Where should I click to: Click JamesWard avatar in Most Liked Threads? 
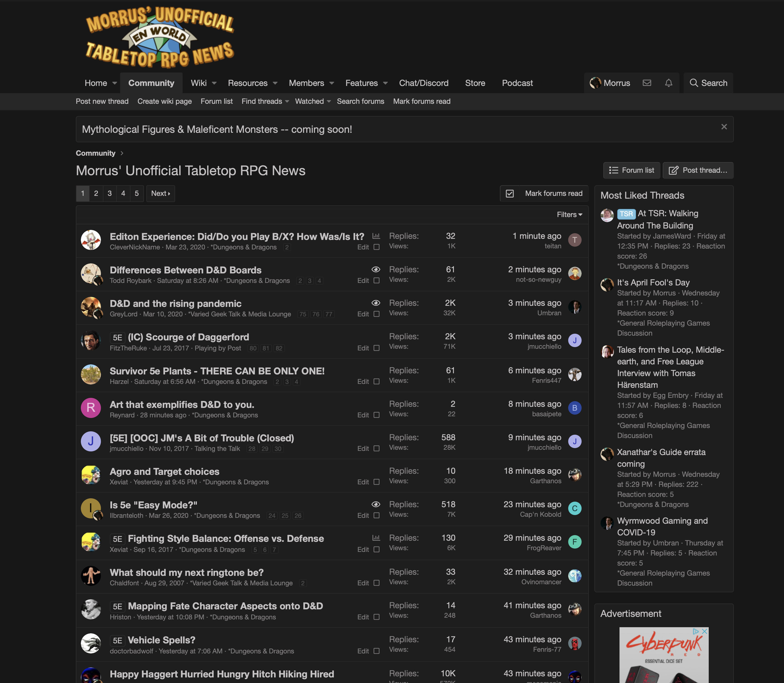(x=607, y=215)
